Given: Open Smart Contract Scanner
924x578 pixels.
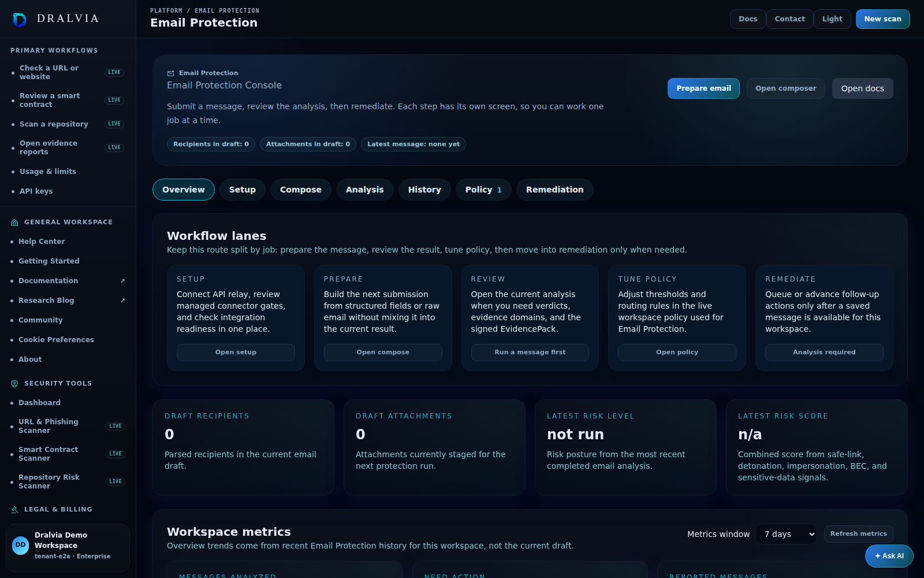Looking at the screenshot, I should pyautogui.click(x=68, y=454).
